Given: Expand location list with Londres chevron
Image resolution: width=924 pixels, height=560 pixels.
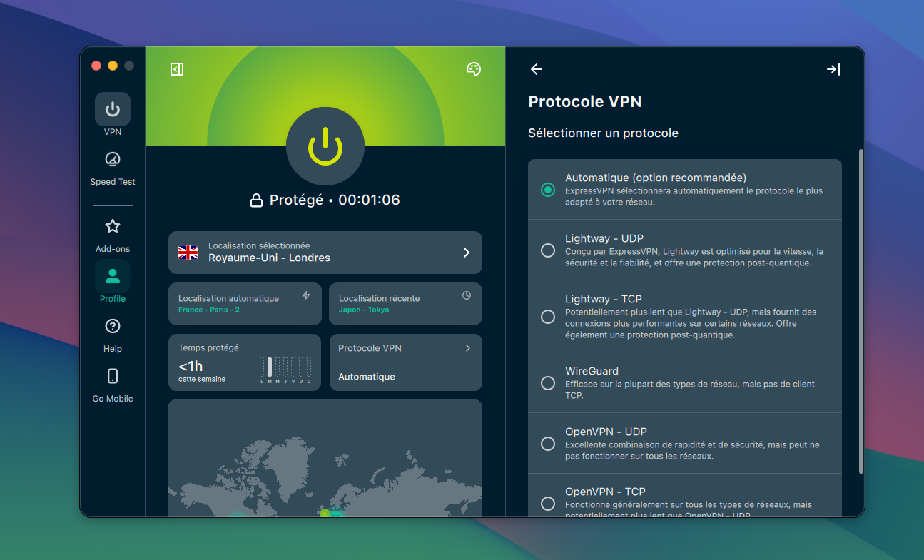Looking at the screenshot, I should click(x=467, y=253).
